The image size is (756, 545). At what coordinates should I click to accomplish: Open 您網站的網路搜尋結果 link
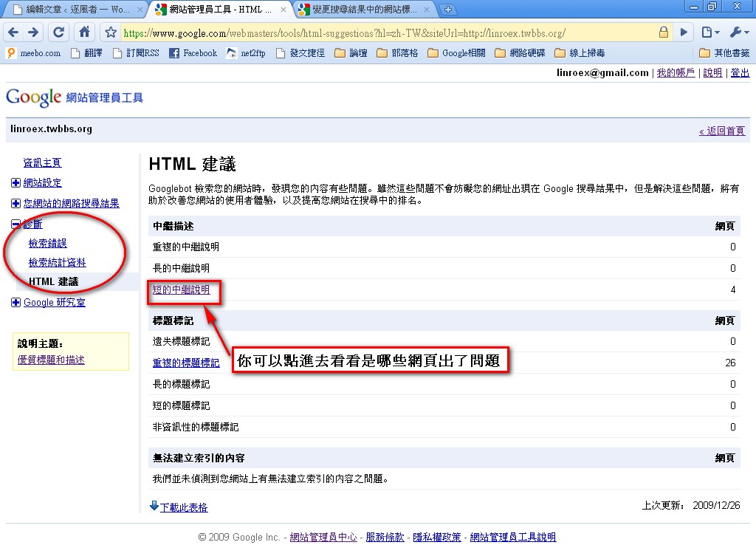coord(72,204)
